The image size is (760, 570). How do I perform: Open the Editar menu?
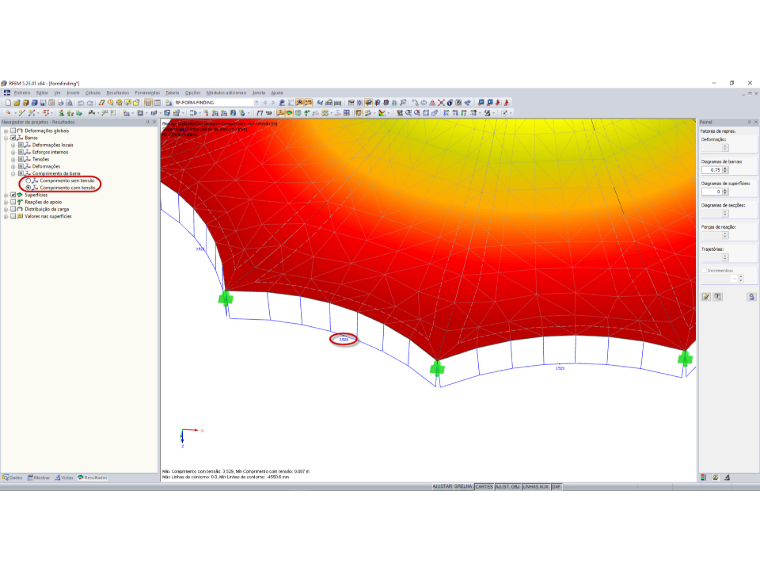point(42,93)
